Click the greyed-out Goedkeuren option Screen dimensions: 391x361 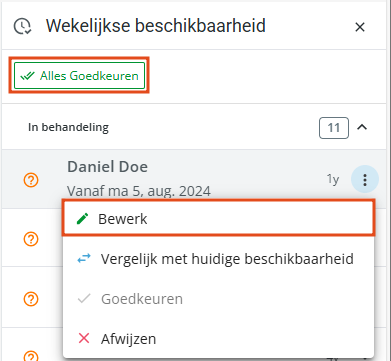pos(142,299)
